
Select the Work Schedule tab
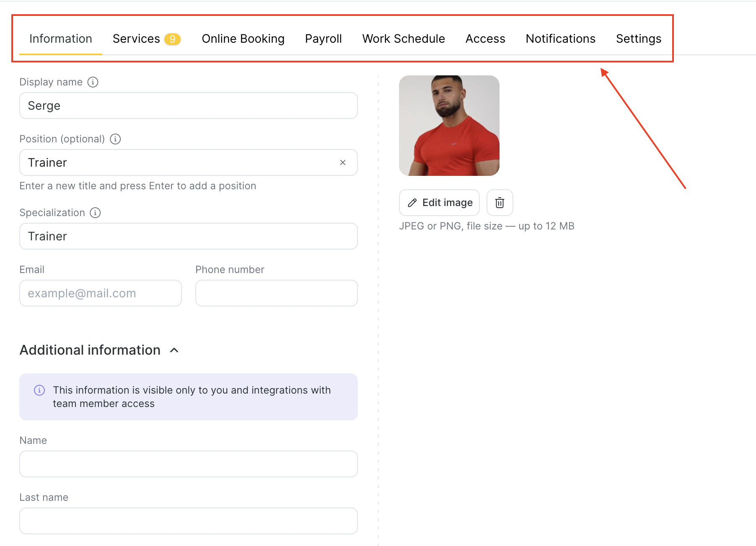(404, 39)
